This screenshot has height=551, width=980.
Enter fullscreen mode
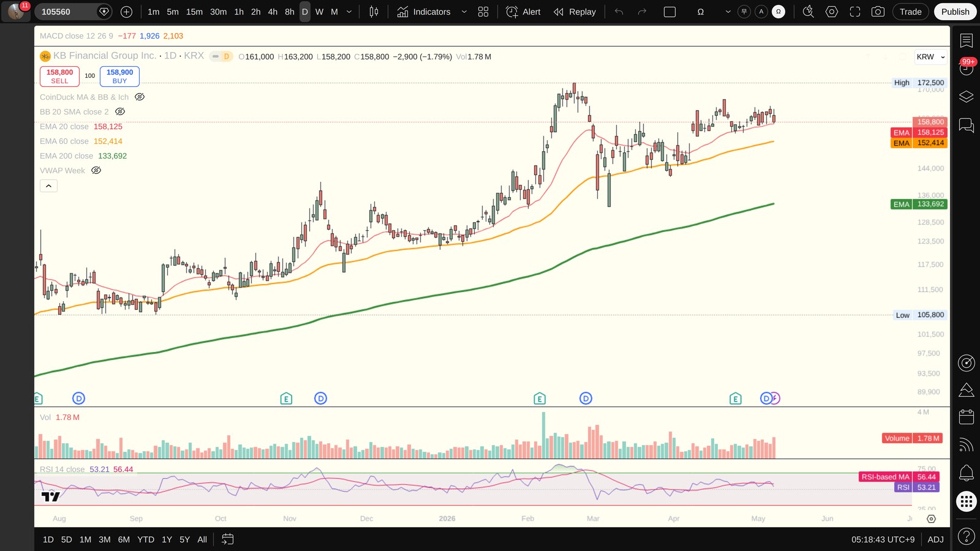854,12
